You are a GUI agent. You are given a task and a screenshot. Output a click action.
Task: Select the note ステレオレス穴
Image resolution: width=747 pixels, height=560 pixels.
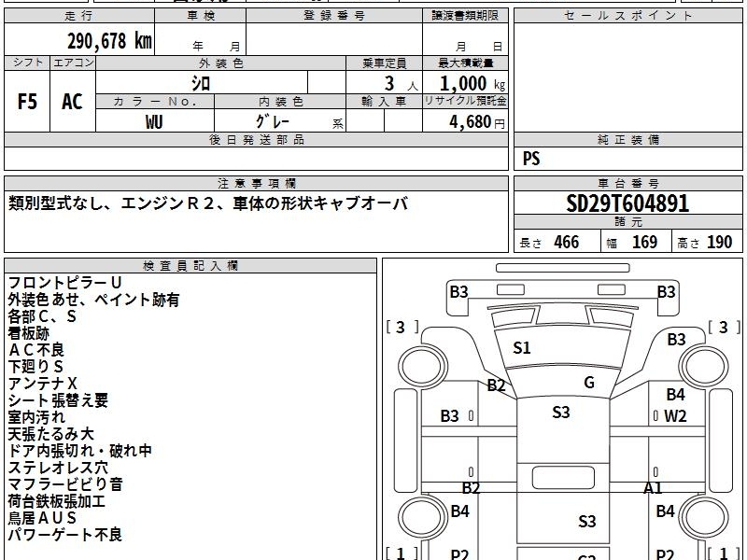coord(58,468)
